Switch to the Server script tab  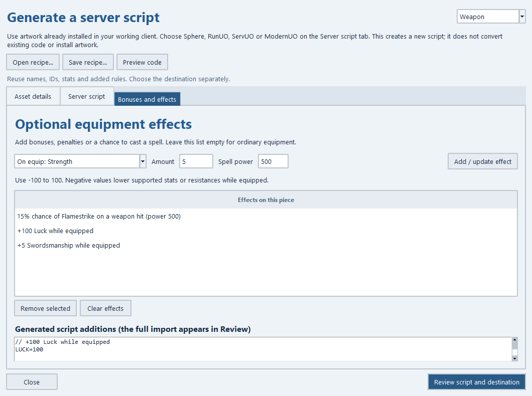pos(86,97)
